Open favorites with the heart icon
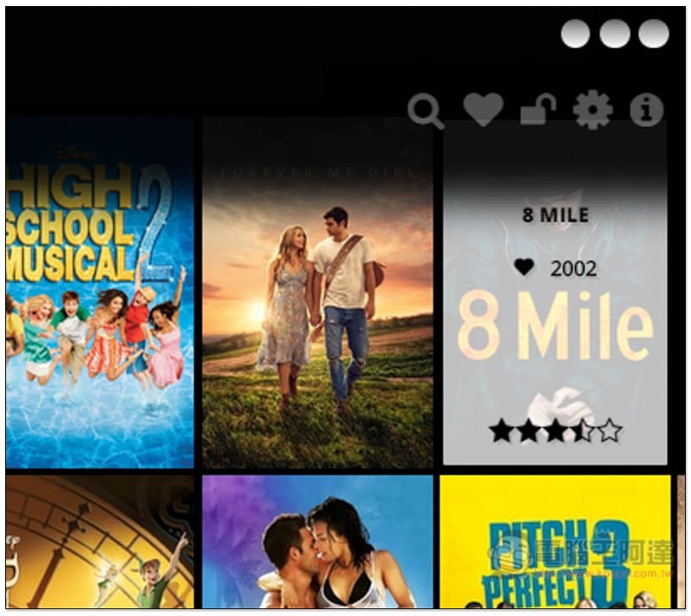 [484, 110]
